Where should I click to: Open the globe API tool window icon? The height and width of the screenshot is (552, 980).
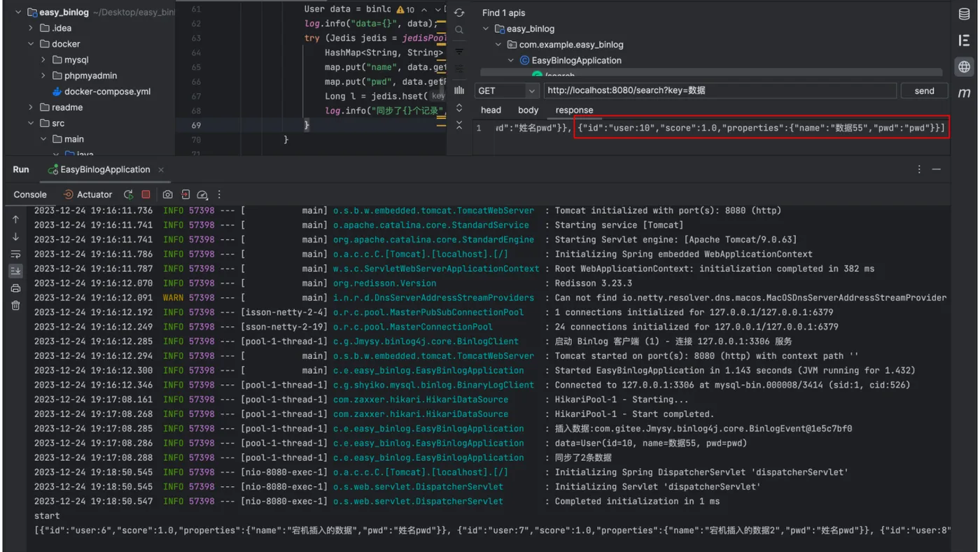(964, 67)
